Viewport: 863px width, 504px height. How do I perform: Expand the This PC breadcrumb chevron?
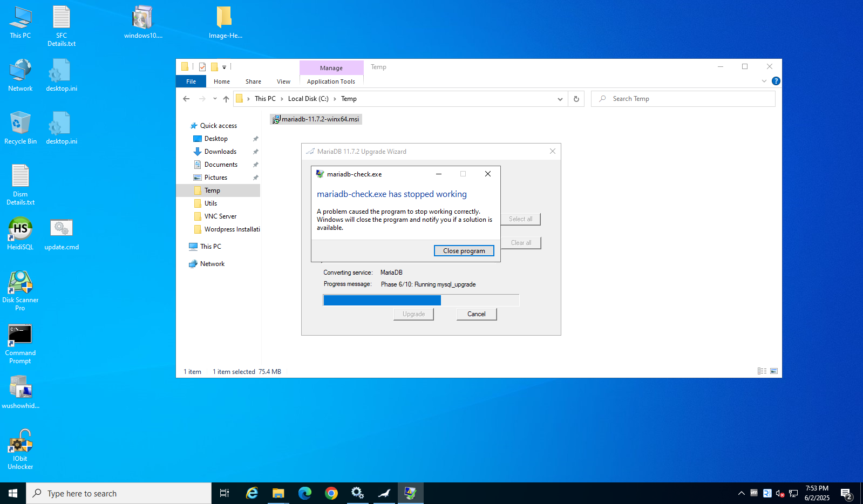click(x=281, y=99)
